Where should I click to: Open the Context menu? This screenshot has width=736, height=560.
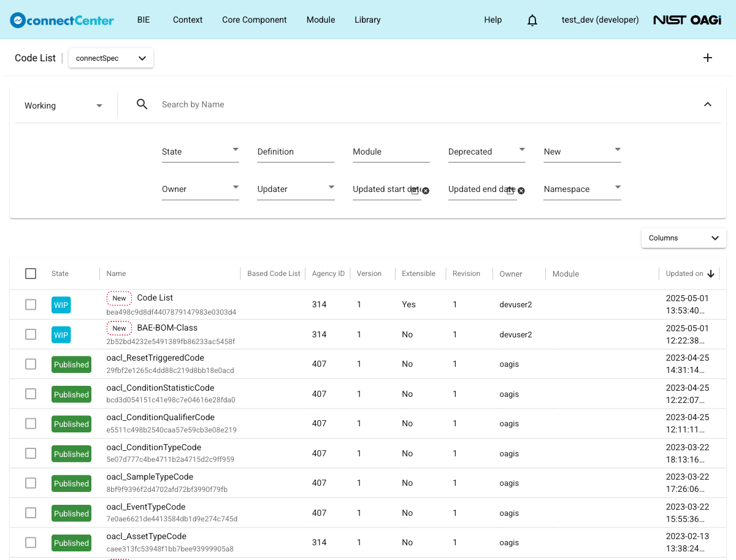(188, 20)
